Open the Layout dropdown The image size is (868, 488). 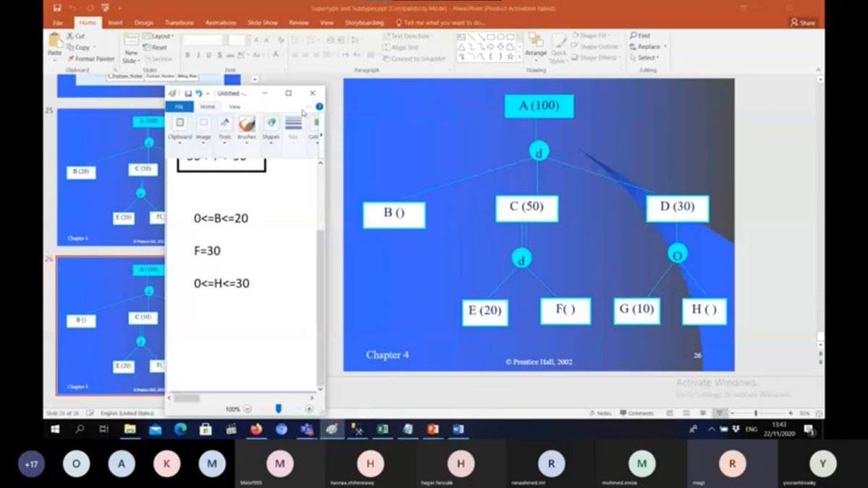pos(158,36)
